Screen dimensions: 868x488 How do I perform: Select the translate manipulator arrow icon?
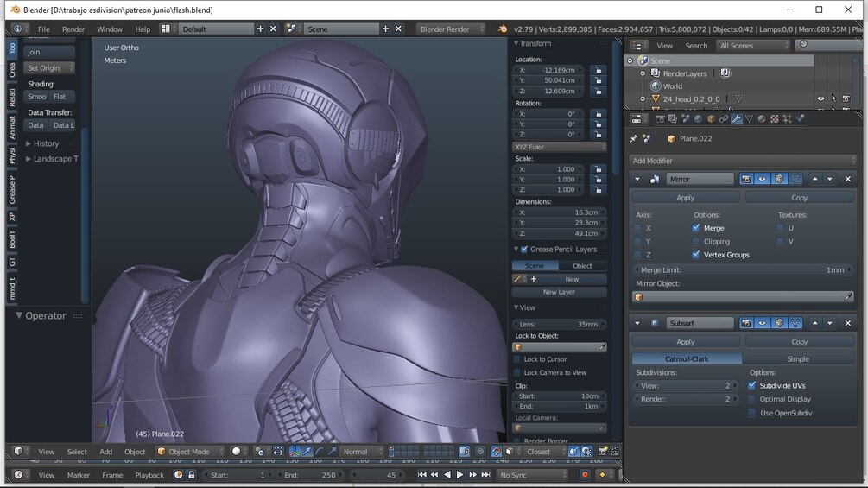pyautogui.click(x=307, y=452)
